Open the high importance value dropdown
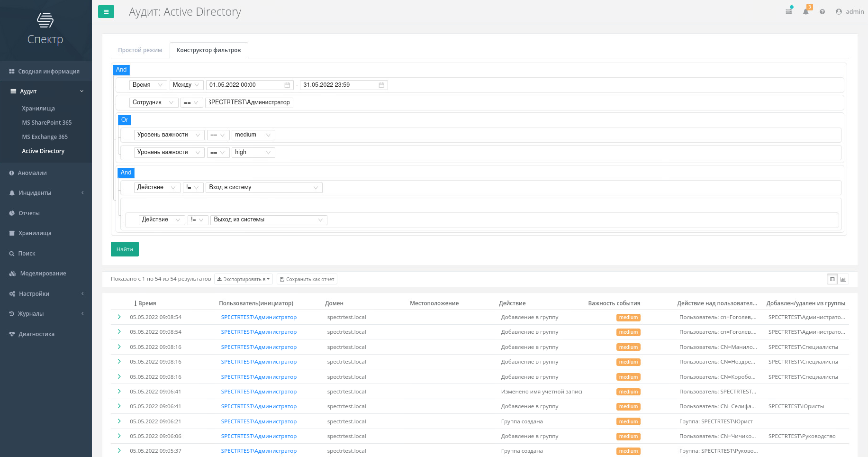This screenshot has height=457, width=868. (253, 153)
